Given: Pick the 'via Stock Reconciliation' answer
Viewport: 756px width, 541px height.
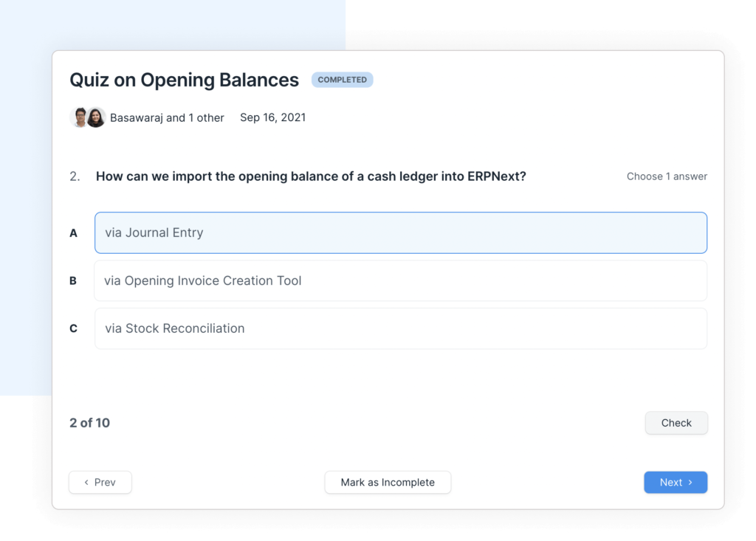Looking at the screenshot, I should 400,328.
